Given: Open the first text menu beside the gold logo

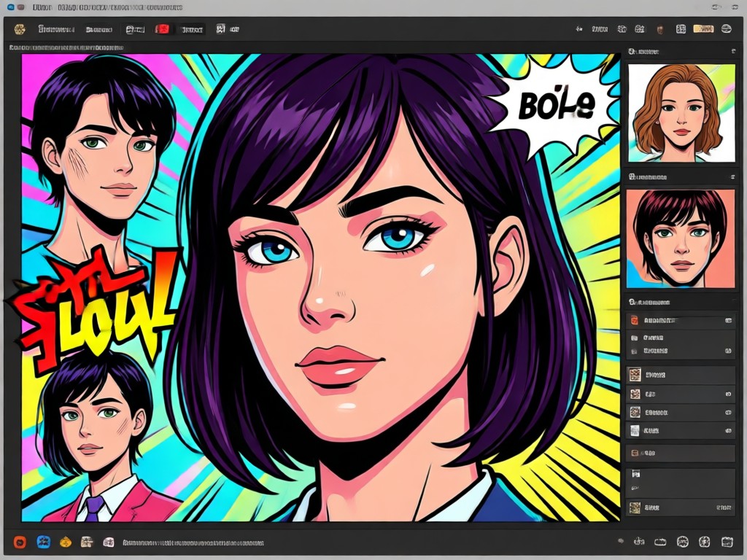Looking at the screenshot, I should (x=56, y=29).
